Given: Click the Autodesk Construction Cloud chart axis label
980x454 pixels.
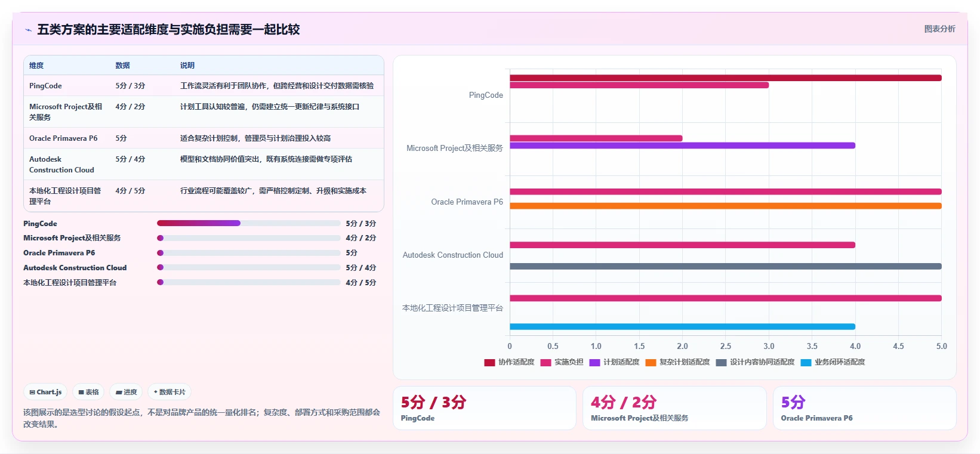Looking at the screenshot, I should [452, 255].
